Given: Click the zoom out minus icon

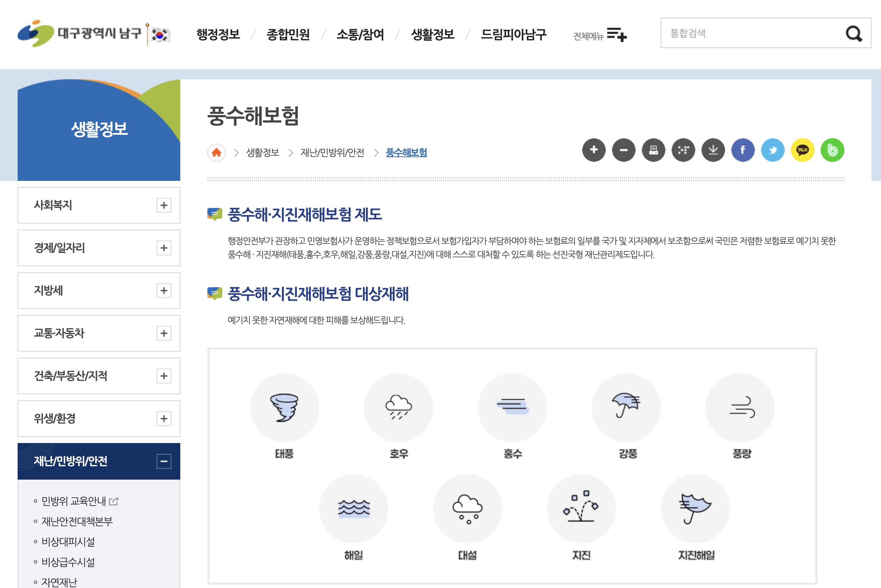Looking at the screenshot, I should click(x=623, y=150).
